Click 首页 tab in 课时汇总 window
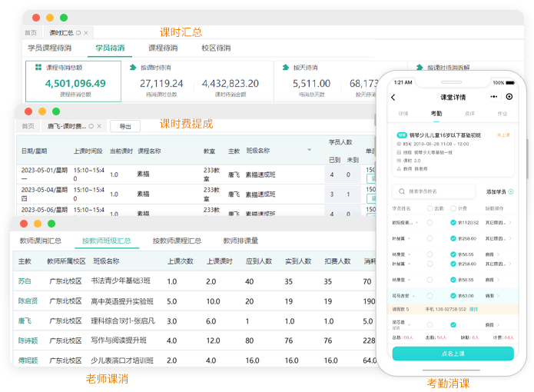This screenshot has height=392, width=534. 31,33
